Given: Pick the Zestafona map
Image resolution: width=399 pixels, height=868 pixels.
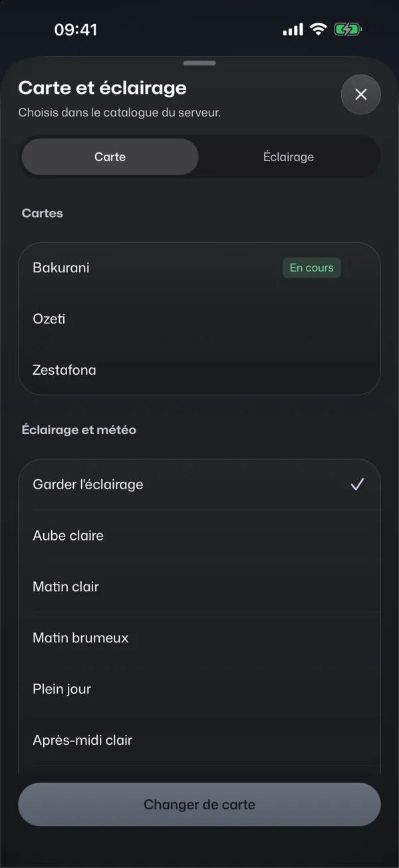Looking at the screenshot, I should click(199, 370).
